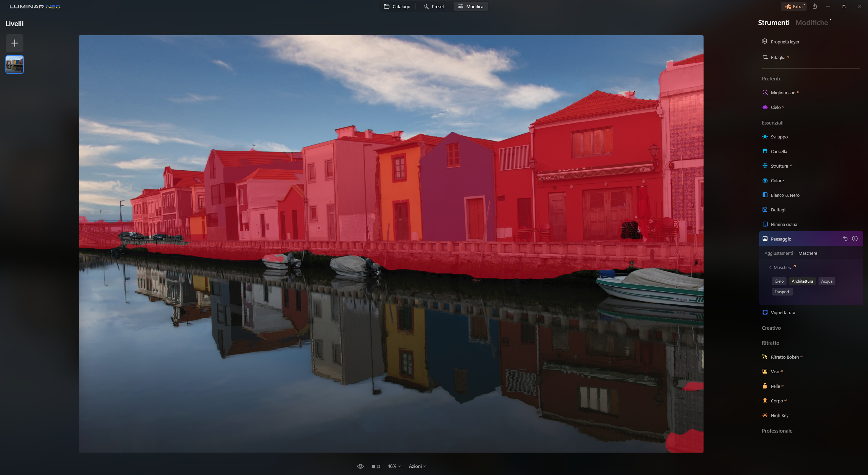
Task: Collapse the Maschera AI back chevron
Action: point(770,267)
